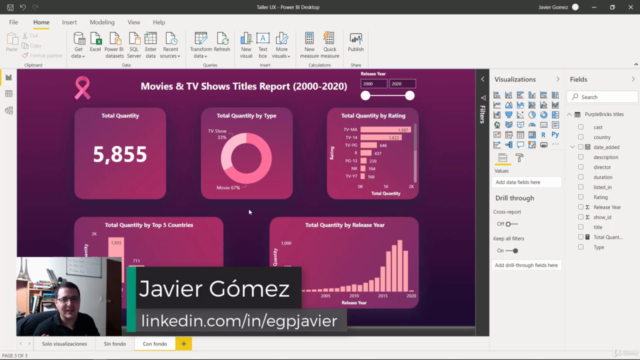
Task: Toggle Keep all filters switch
Action: pos(512,251)
